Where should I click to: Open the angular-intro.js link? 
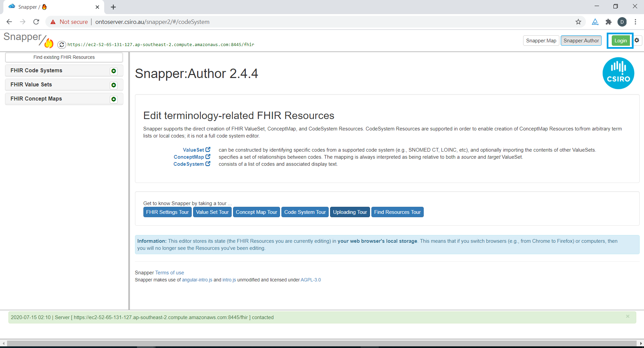tap(197, 280)
